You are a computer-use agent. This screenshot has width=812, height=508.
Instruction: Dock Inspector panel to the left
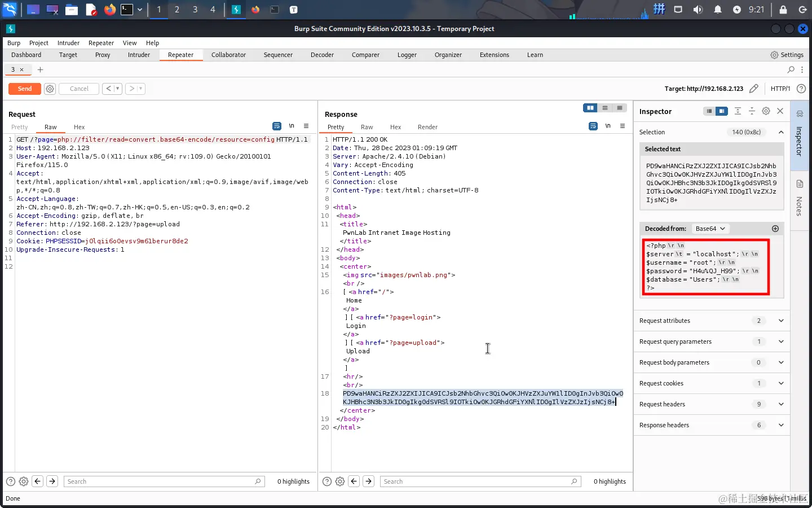point(709,111)
